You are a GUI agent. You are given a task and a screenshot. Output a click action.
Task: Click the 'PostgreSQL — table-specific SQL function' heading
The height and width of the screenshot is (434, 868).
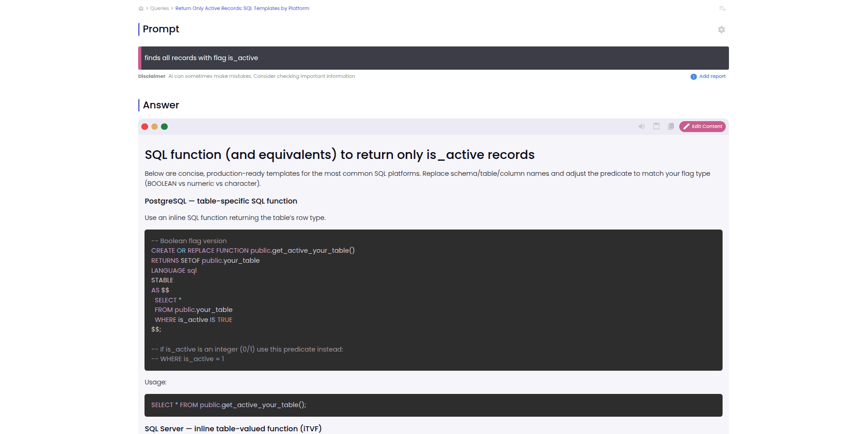[221, 201]
